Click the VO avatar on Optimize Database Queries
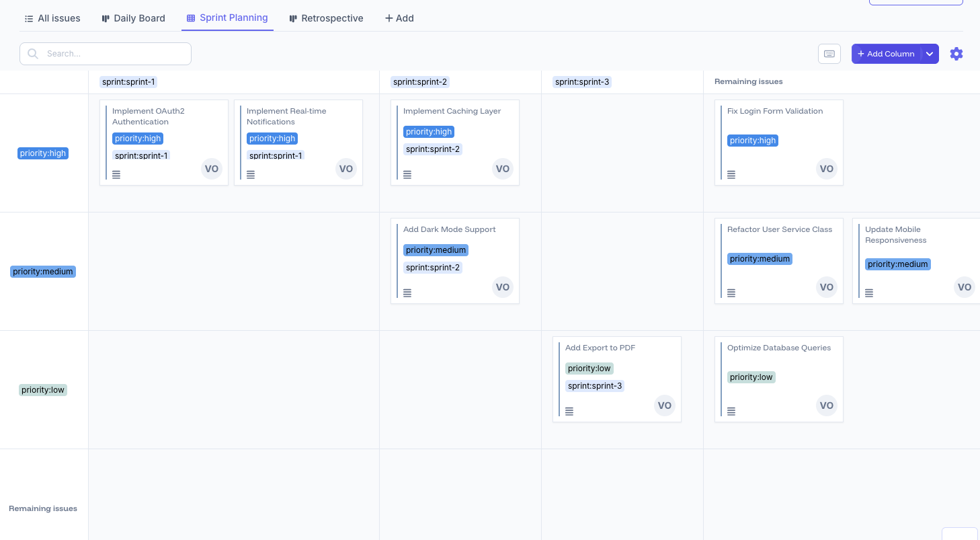Viewport: 980px width, 540px height. coord(826,406)
